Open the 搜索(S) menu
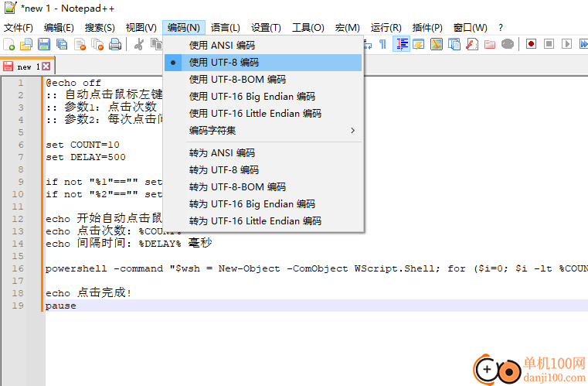The width and height of the screenshot is (588, 386). point(100,28)
